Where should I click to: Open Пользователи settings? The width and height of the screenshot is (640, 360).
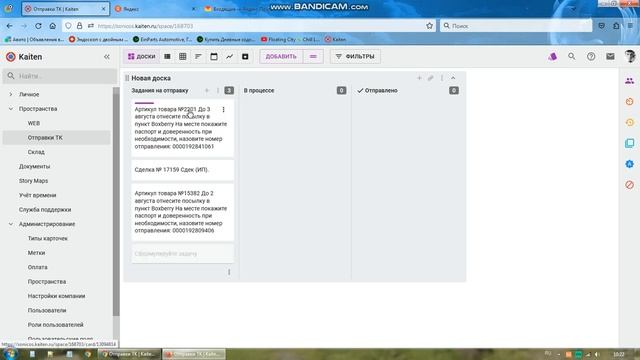[47, 310]
